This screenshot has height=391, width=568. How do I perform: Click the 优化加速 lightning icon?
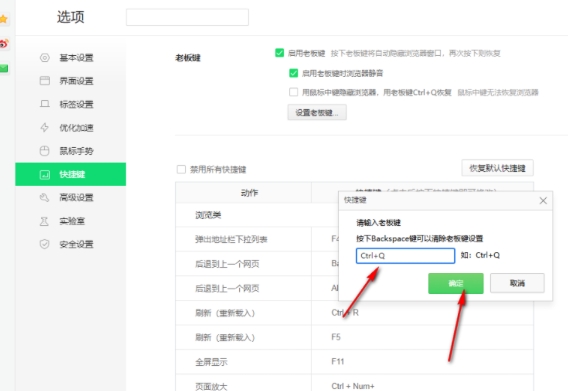click(x=45, y=128)
